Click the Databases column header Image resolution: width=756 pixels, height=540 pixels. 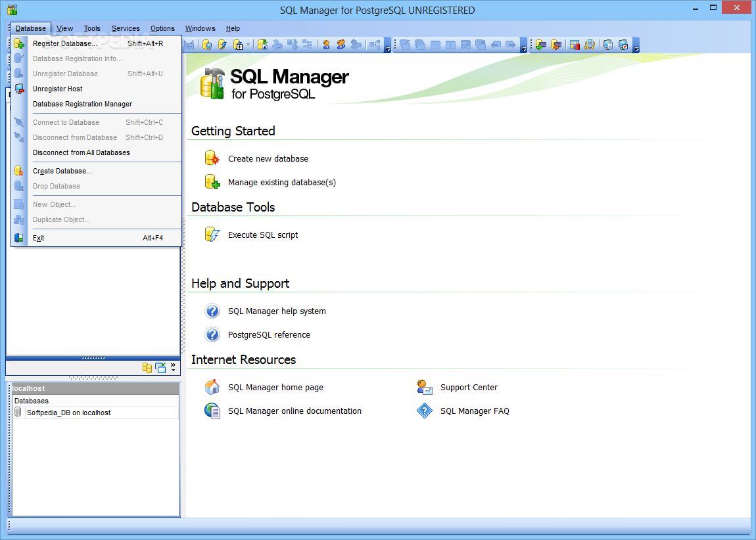click(95, 401)
